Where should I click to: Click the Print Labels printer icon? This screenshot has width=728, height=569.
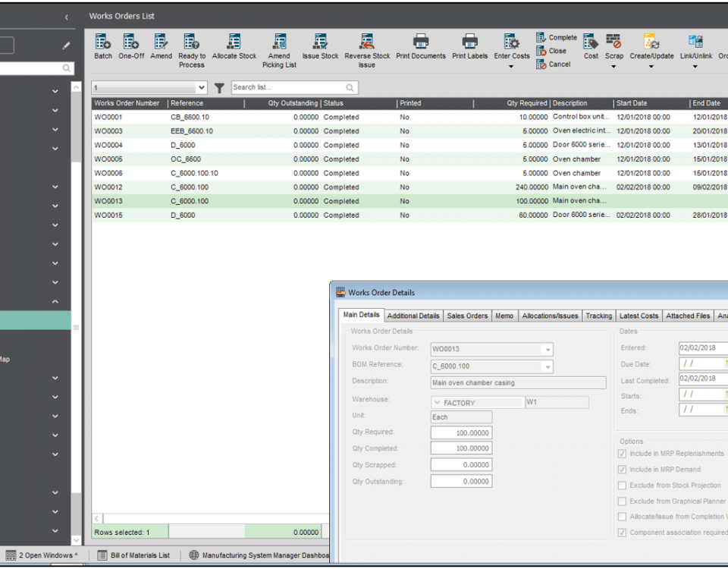pyautogui.click(x=469, y=41)
